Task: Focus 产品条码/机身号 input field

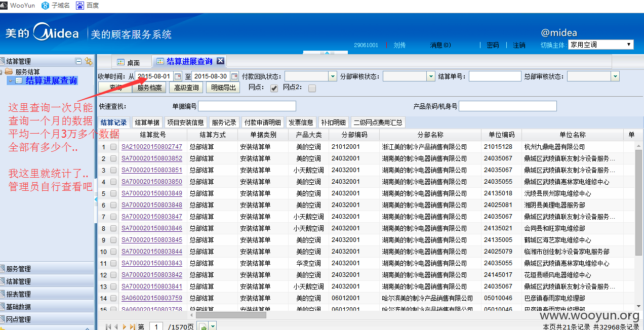Action: point(508,106)
